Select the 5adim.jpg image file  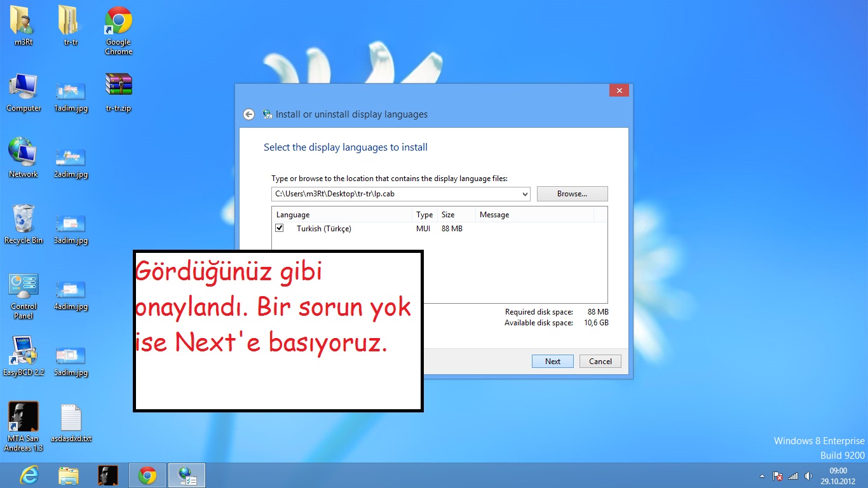(x=71, y=361)
